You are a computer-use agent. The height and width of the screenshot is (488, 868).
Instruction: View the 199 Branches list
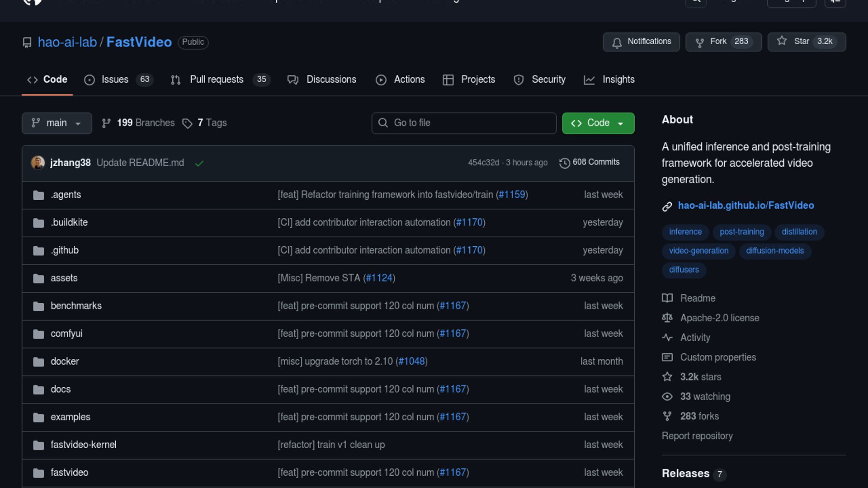(x=138, y=123)
